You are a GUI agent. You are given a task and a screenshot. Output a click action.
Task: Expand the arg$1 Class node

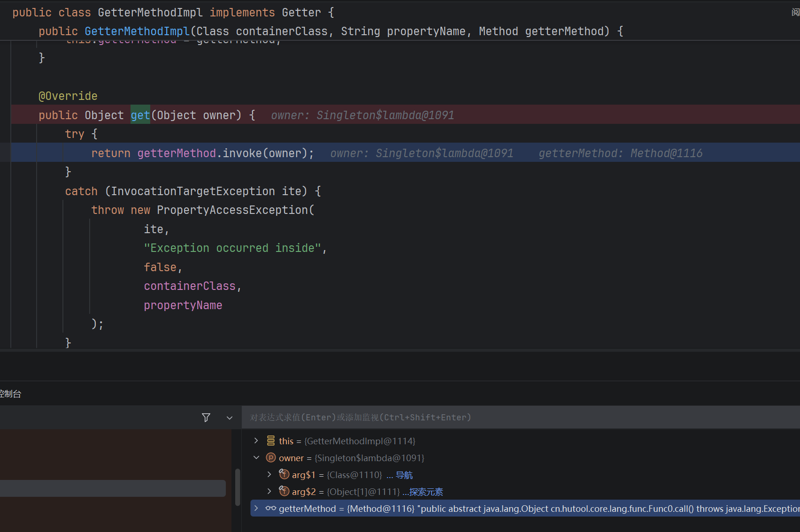(269, 474)
